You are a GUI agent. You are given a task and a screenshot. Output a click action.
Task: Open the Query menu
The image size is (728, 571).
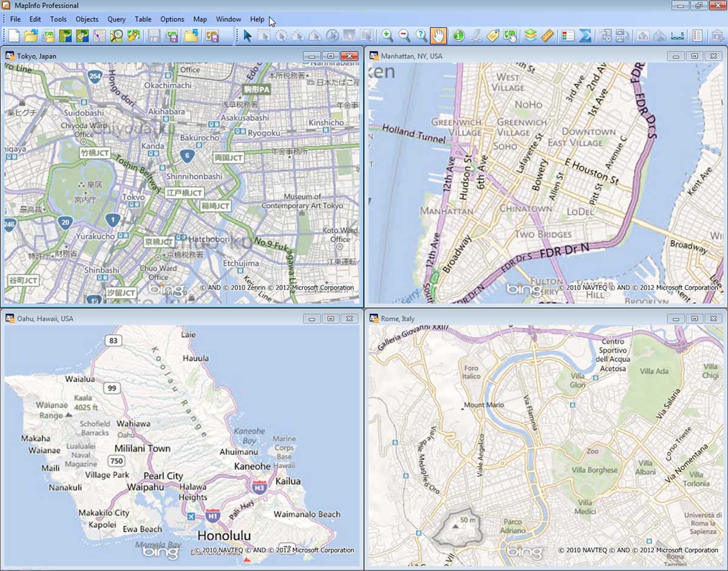click(x=117, y=19)
